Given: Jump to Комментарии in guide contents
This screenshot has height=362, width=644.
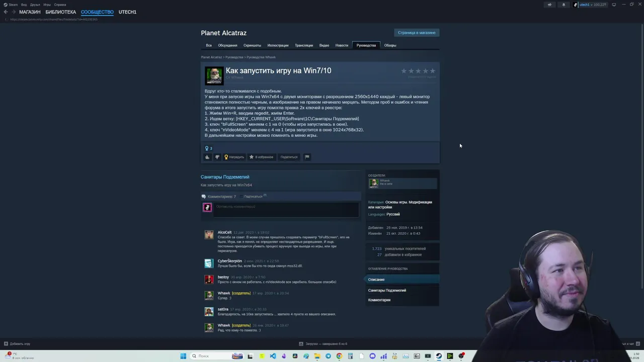Looking at the screenshot, I should pos(379,300).
